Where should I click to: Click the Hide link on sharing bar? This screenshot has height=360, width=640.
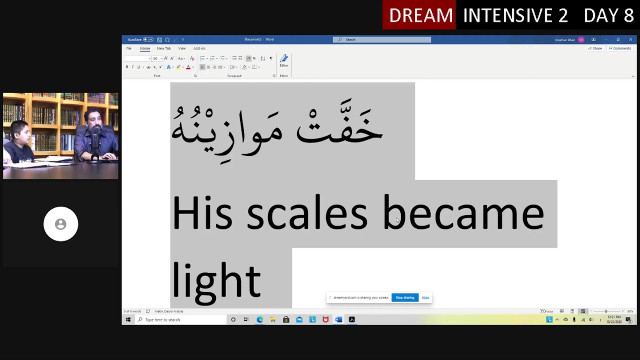point(425,298)
